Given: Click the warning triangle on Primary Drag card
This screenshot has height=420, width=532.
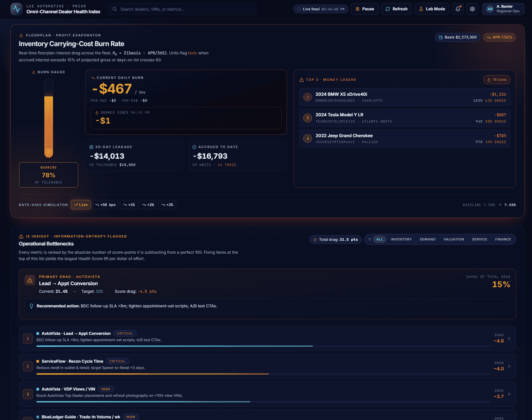Looking at the screenshot, I should coord(30,280).
